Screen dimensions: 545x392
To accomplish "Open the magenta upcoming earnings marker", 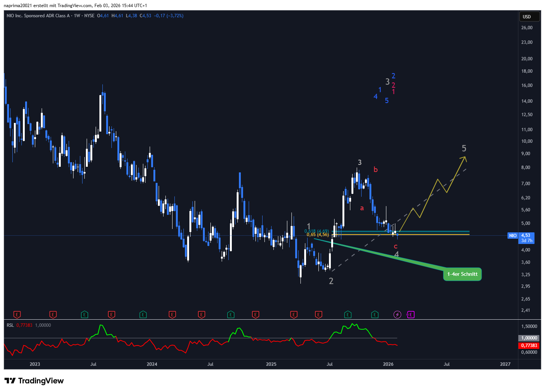I will 411,315.
